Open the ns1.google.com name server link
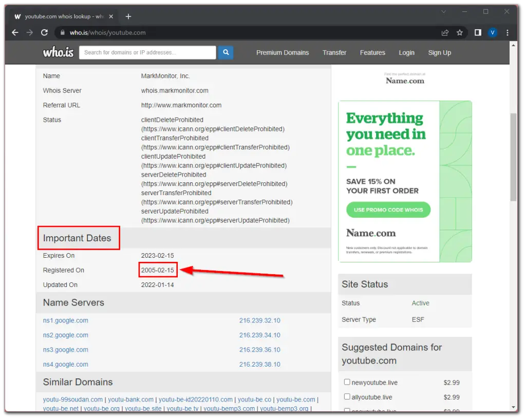Viewport: 526px width, 420px height. (65, 320)
